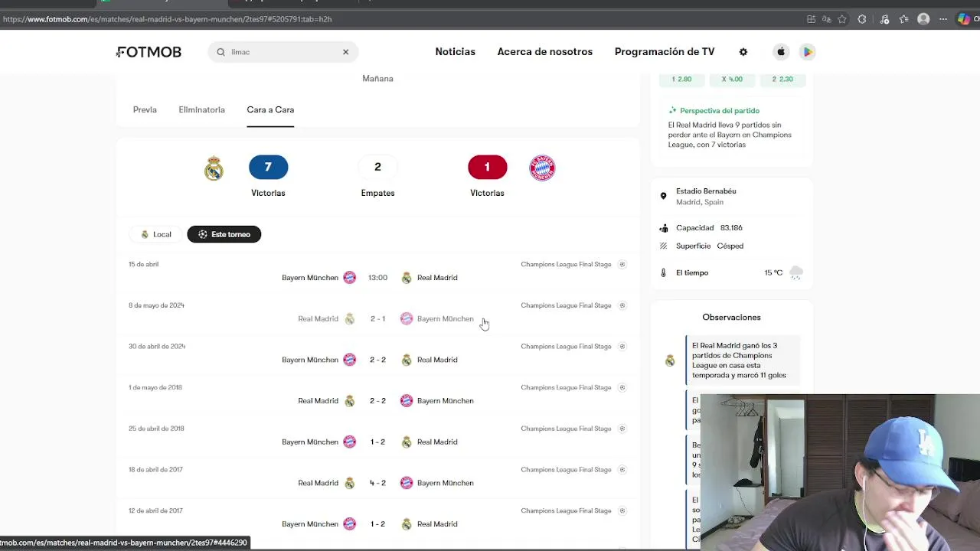Image resolution: width=980 pixels, height=551 pixels.
Task: Click the Capacidad people icon
Action: [663, 228]
